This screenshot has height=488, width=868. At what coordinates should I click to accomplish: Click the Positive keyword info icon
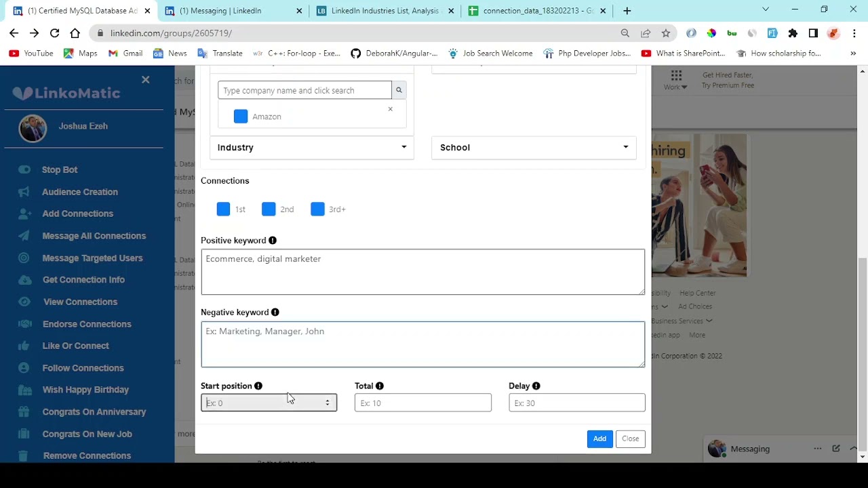click(273, 241)
